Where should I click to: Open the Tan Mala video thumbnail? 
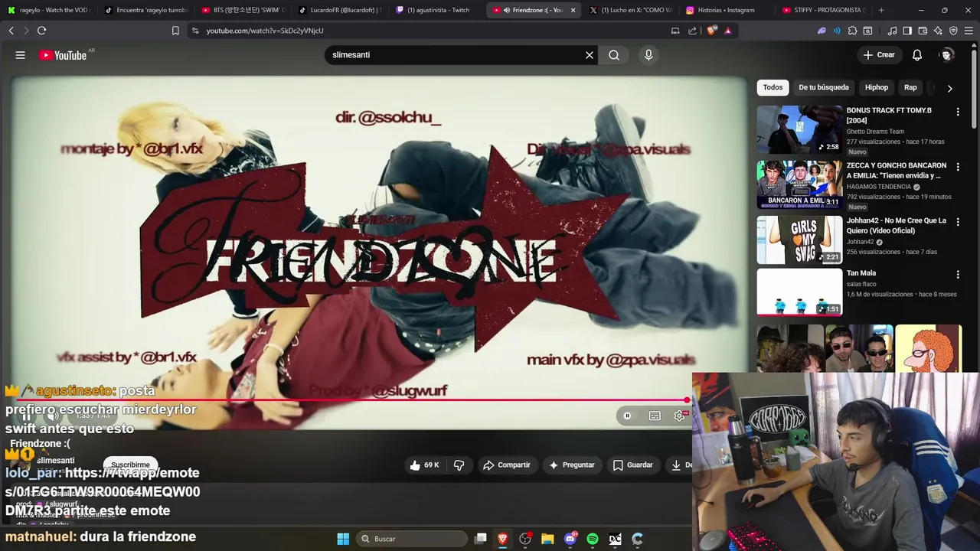click(x=799, y=292)
